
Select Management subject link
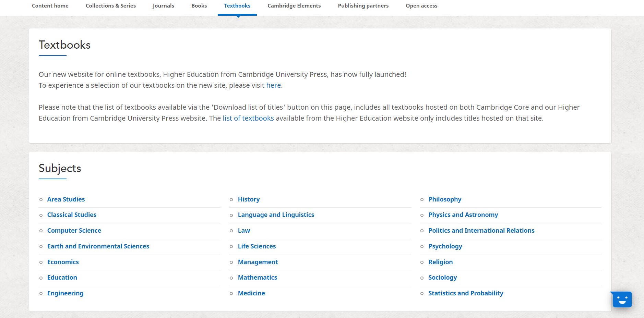tap(258, 262)
